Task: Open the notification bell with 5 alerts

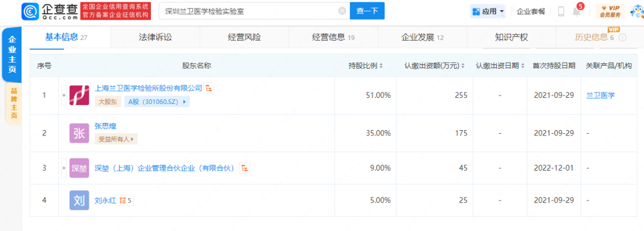Action: tap(577, 11)
